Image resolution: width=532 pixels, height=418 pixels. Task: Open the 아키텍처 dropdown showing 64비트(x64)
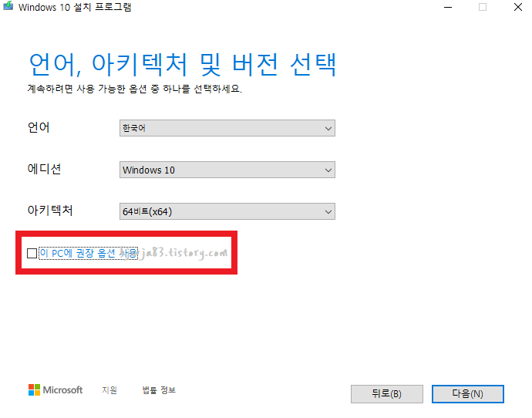click(x=227, y=211)
